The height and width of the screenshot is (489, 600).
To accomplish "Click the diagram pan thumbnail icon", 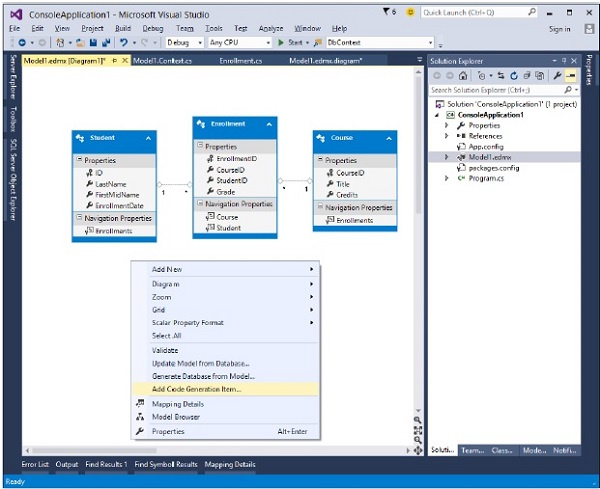I will 418,450.
